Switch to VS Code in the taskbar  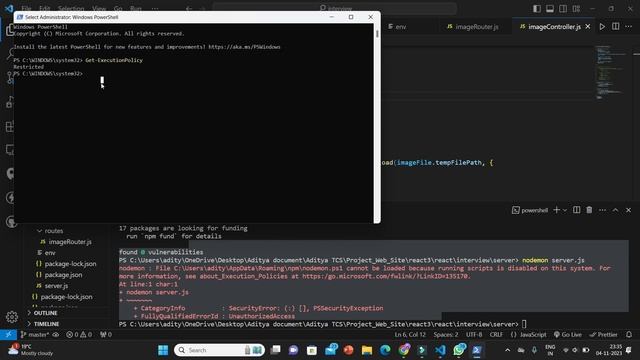[440, 350]
